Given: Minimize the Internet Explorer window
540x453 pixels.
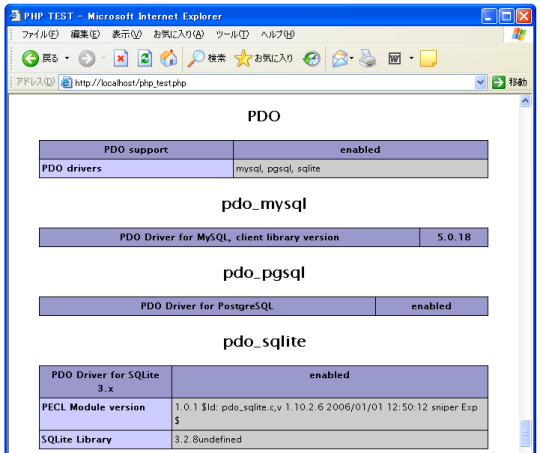Looking at the screenshot, I should [x=489, y=16].
